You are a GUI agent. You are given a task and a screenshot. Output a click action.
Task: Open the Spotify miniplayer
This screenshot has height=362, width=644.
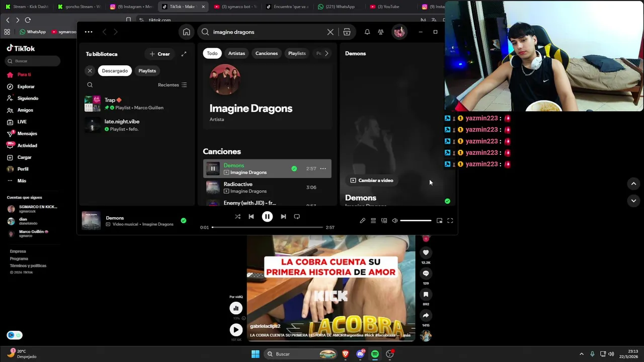[x=439, y=221]
